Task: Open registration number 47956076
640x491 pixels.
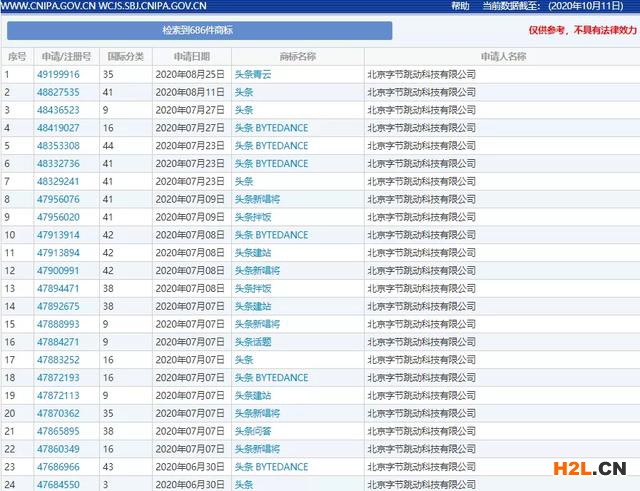Action: point(58,199)
